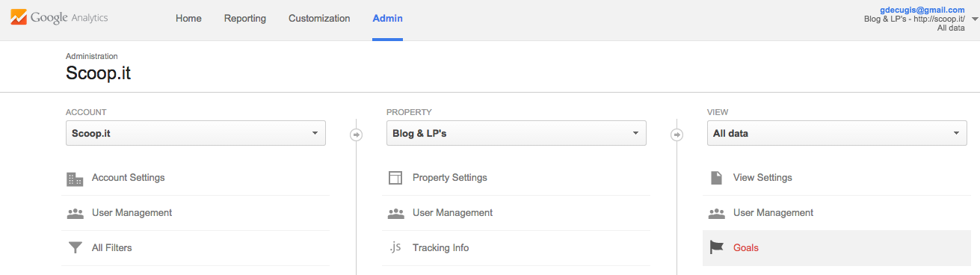Switch to the Reporting tab
This screenshot has height=275, width=980.
(245, 19)
